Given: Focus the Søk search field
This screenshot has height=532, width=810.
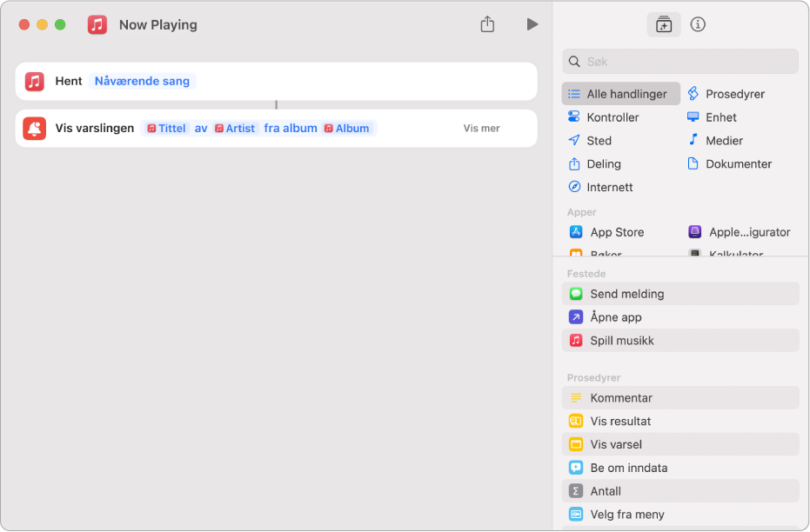Looking at the screenshot, I should pos(680,62).
